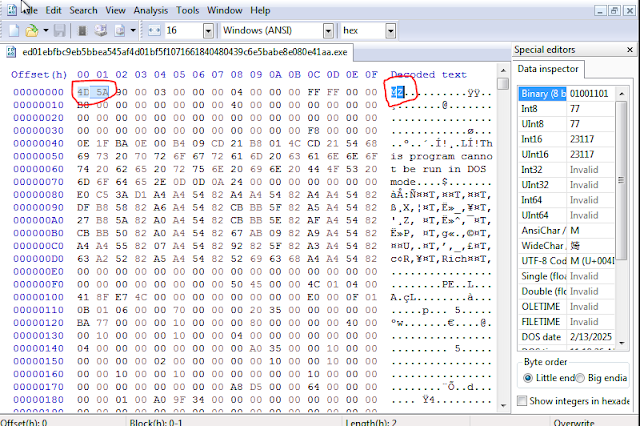Click the Data inspector scrollbar up arrow
This screenshot has width=640, height=426.
621,94
